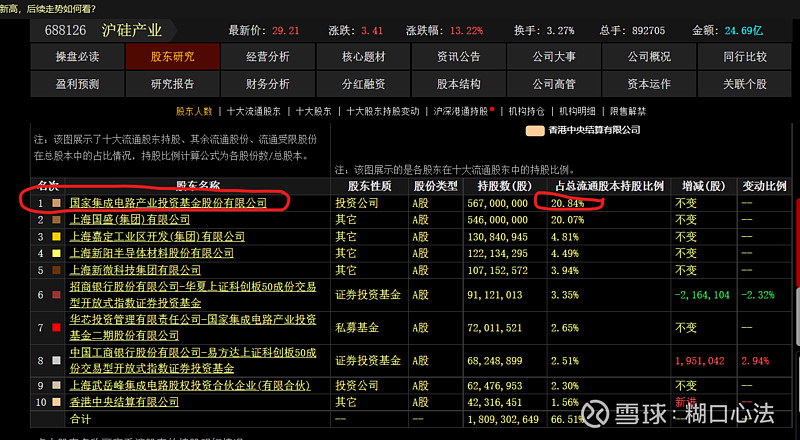
Task: Jump to 沪深港通持股 section
Action: (x=461, y=111)
